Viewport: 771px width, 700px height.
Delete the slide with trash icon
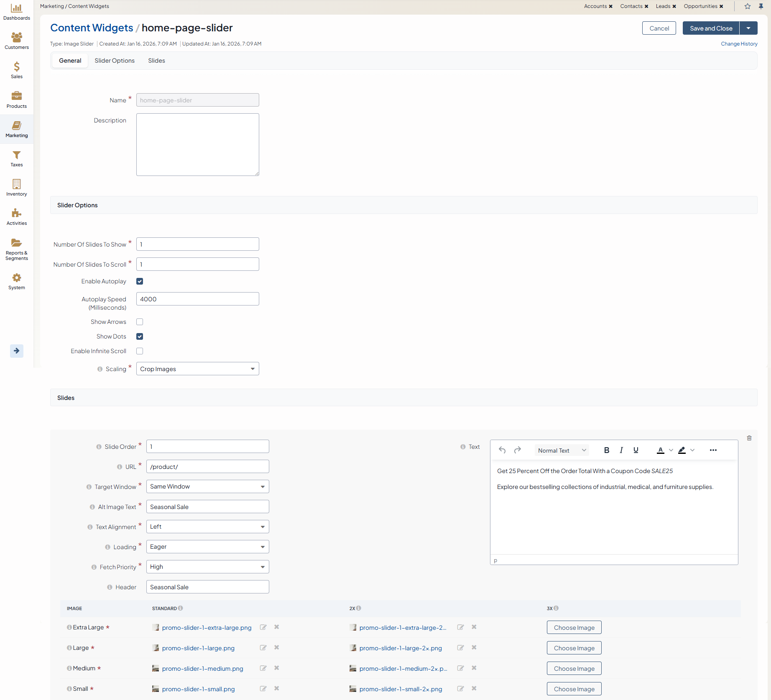(749, 438)
